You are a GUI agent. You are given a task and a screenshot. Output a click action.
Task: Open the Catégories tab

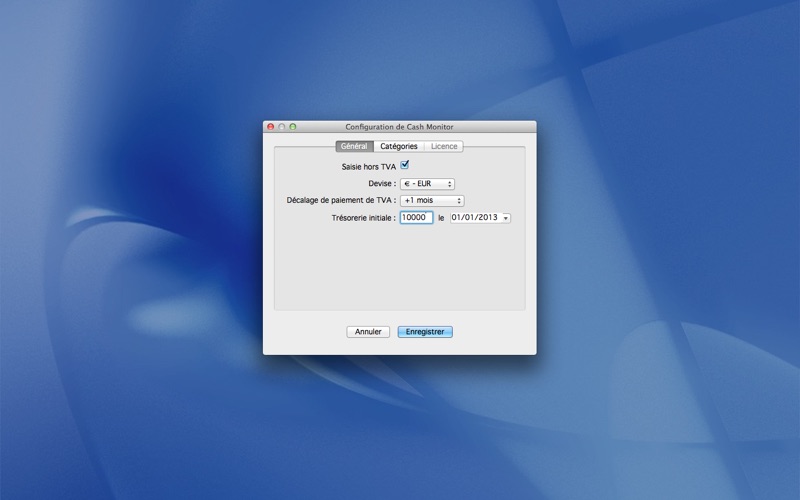coord(398,146)
